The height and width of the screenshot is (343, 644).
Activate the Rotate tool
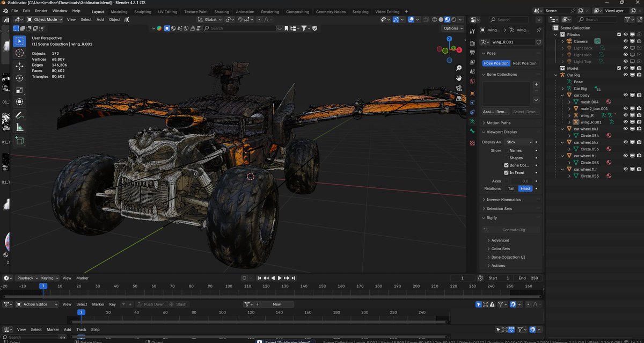[x=19, y=78]
